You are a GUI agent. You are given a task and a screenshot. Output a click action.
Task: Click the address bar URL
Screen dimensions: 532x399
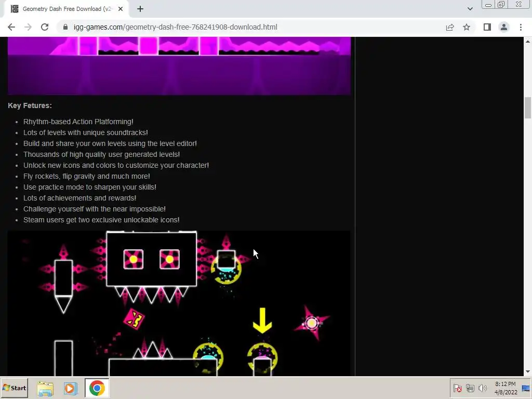coord(176,27)
